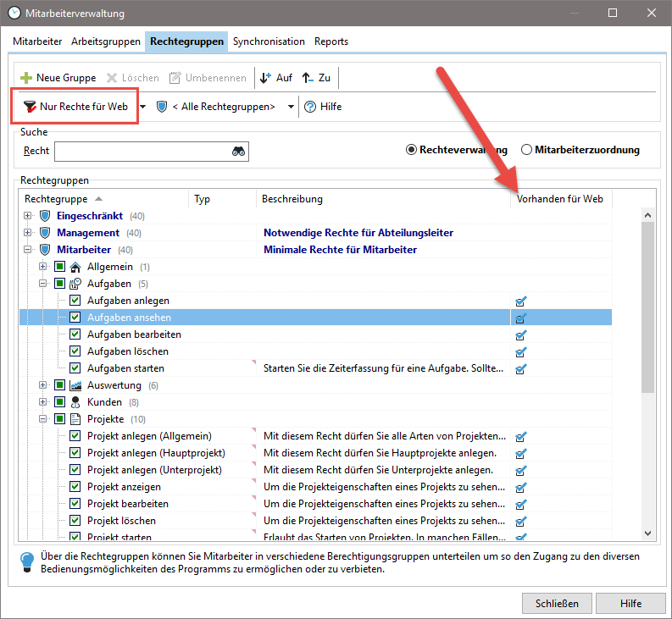This screenshot has height=619, width=672.
Task: Click the Hilfe button at bottom right
Action: (630, 604)
